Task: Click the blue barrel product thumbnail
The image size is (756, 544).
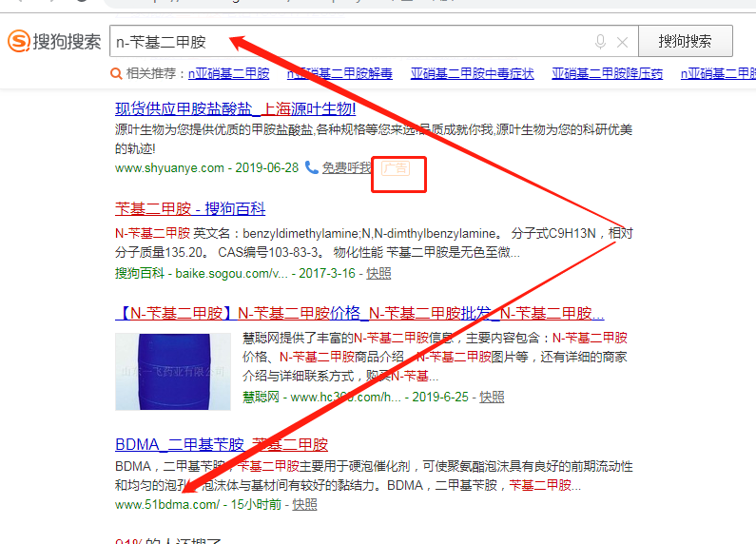Action: [x=173, y=371]
